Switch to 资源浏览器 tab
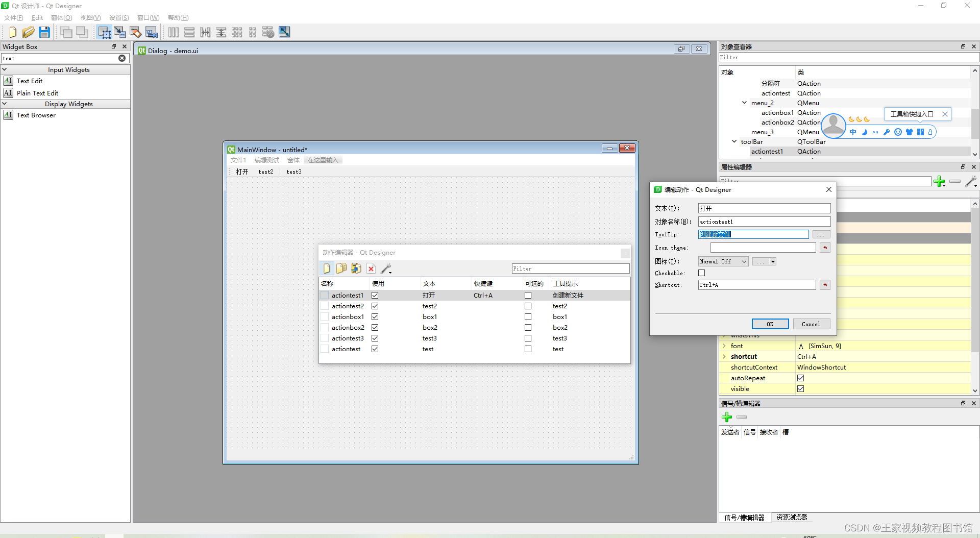This screenshot has width=980, height=538. [792, 517]
